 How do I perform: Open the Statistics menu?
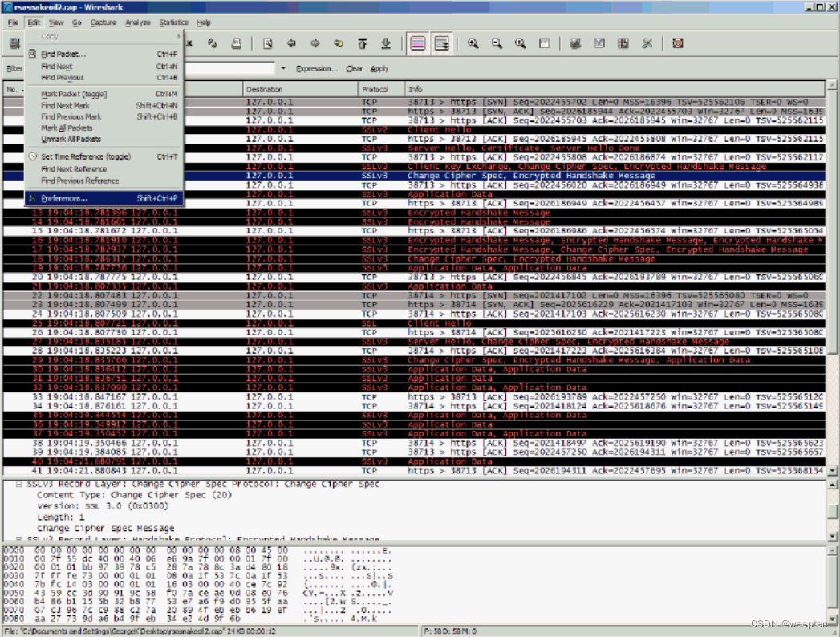[x=173, y=22]
